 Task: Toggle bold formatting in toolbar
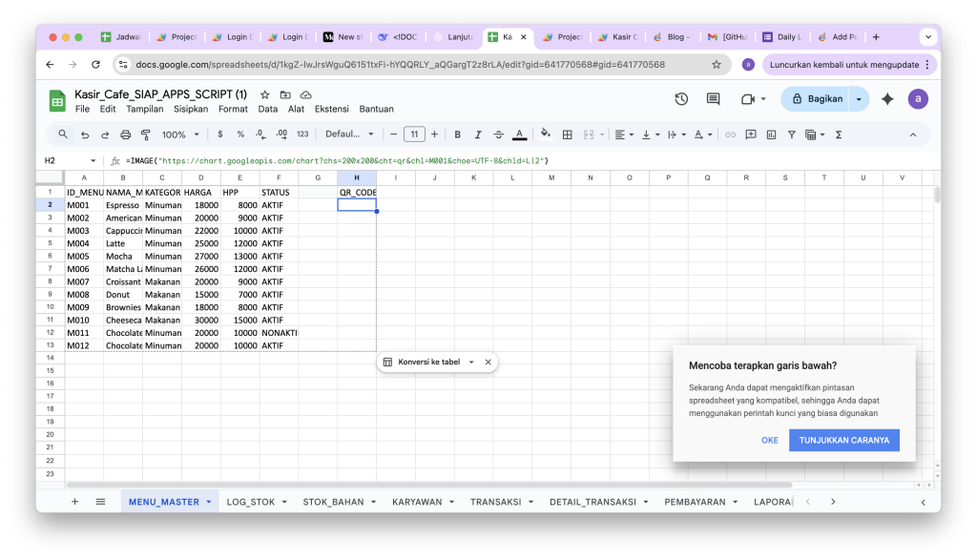(457, 135)
